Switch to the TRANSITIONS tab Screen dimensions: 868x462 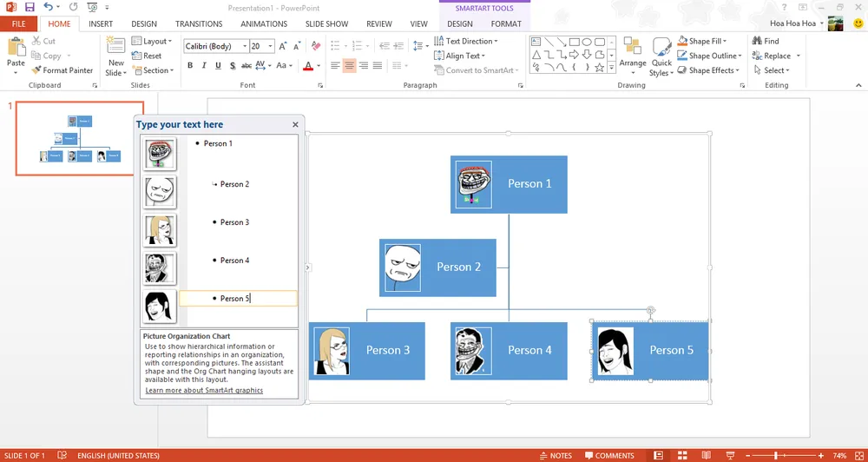click(x=199, y=23)
